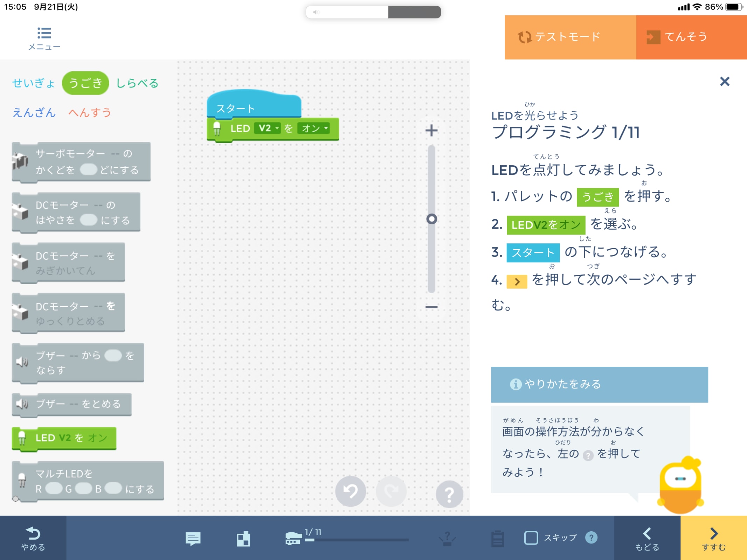
Task: Toggle the スキップ checkbox
Action: tap(531, 538)
